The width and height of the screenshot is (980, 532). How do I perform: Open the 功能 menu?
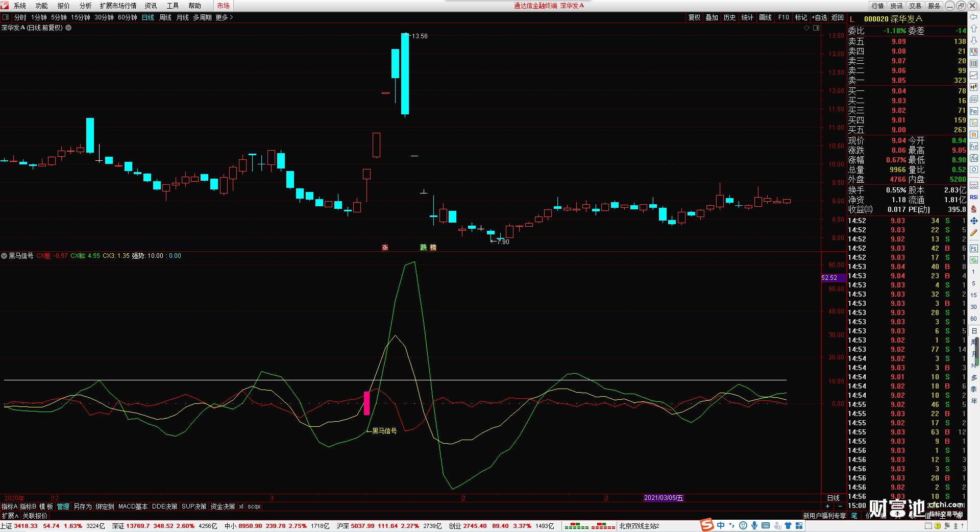(x=42, y=6)
